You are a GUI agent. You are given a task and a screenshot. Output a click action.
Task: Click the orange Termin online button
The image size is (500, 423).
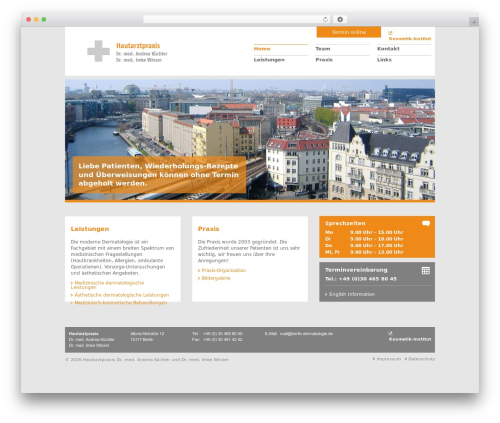click(349, 32)
